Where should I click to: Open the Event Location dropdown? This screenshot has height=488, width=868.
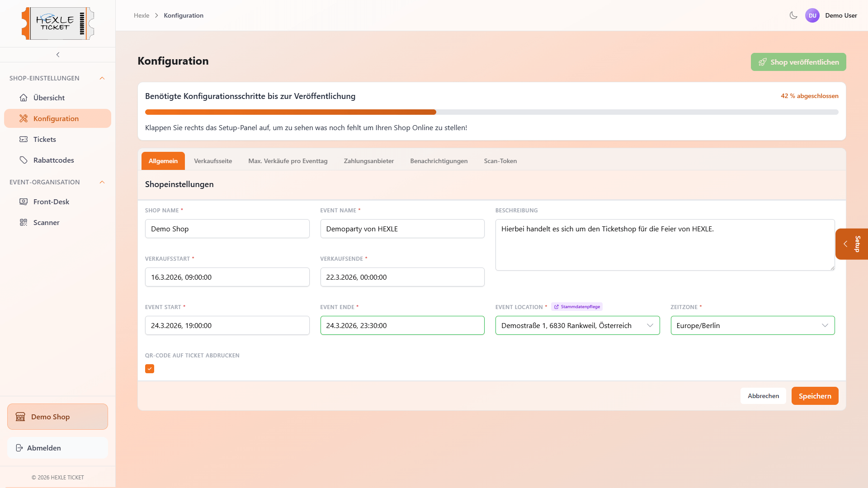click(x=577, y=325)
